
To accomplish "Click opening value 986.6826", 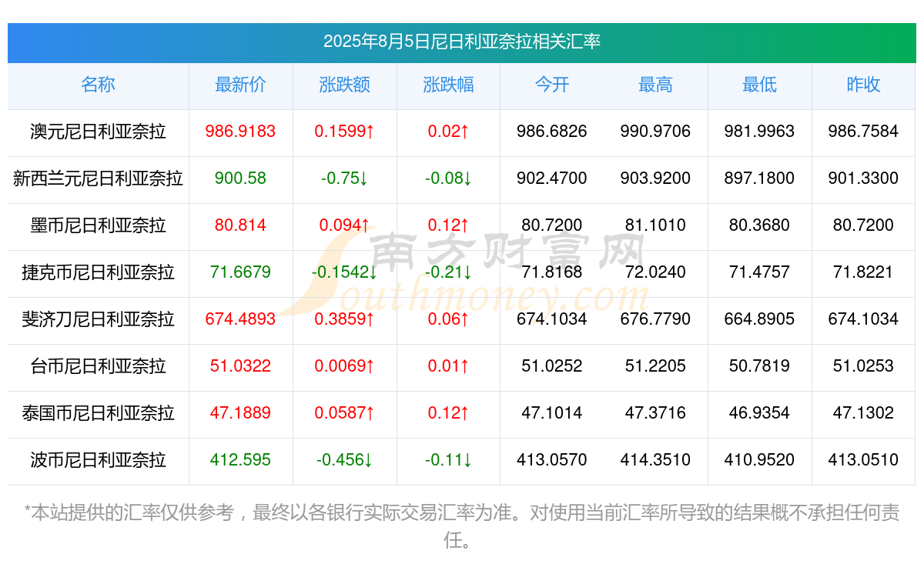I will coord(552,132).
